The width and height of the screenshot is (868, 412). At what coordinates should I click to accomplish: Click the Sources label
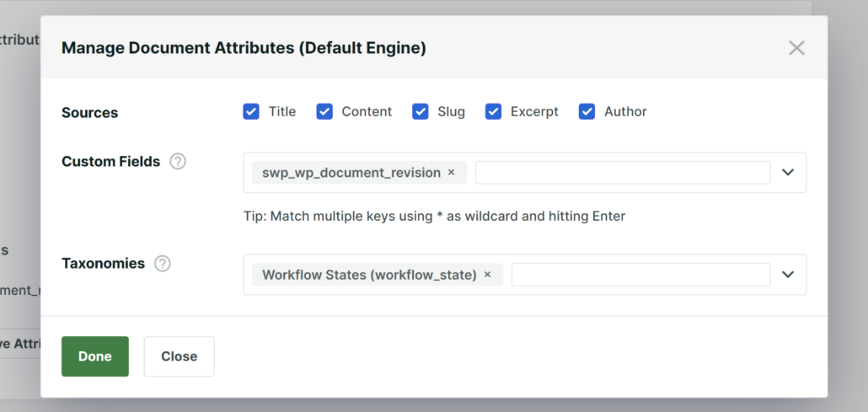(x=89, y=112)
